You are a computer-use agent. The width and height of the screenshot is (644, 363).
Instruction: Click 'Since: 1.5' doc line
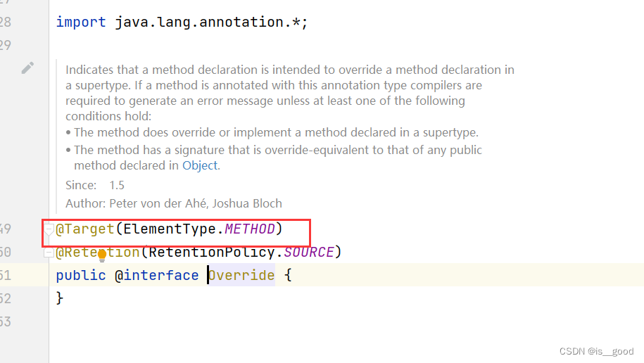coord(95,185)
